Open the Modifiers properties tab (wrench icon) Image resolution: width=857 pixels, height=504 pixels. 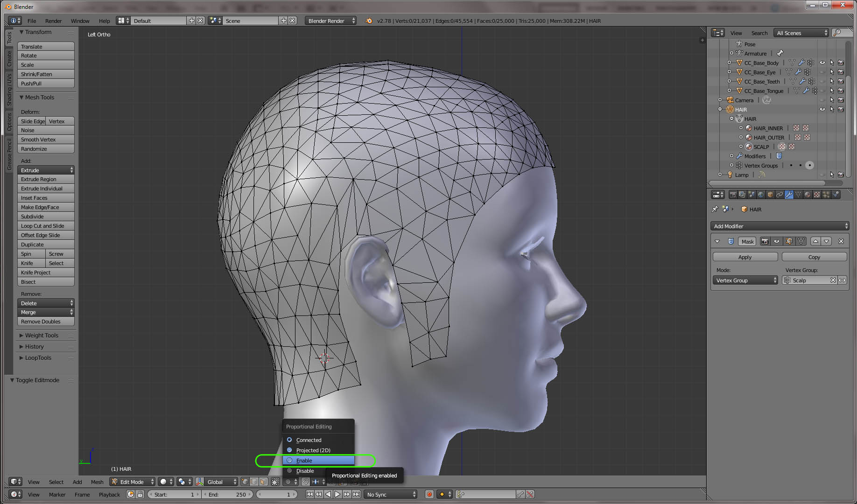pos(789,195)
